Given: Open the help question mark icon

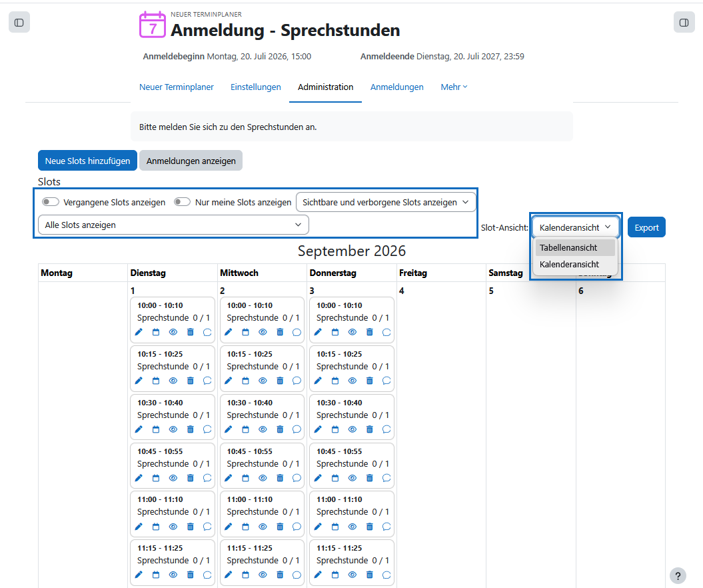Looking at the screenshot, I should (x=678, y=576).
